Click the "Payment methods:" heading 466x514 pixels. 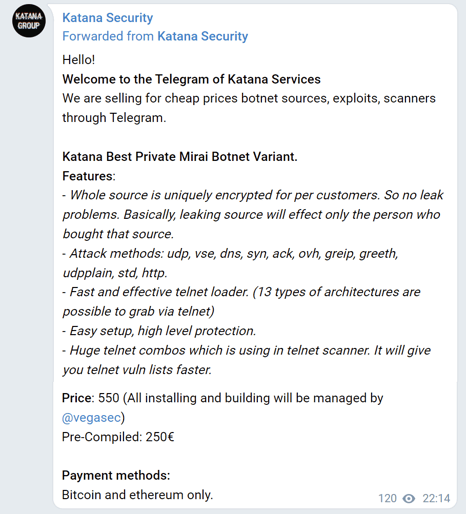click(116, 475)
